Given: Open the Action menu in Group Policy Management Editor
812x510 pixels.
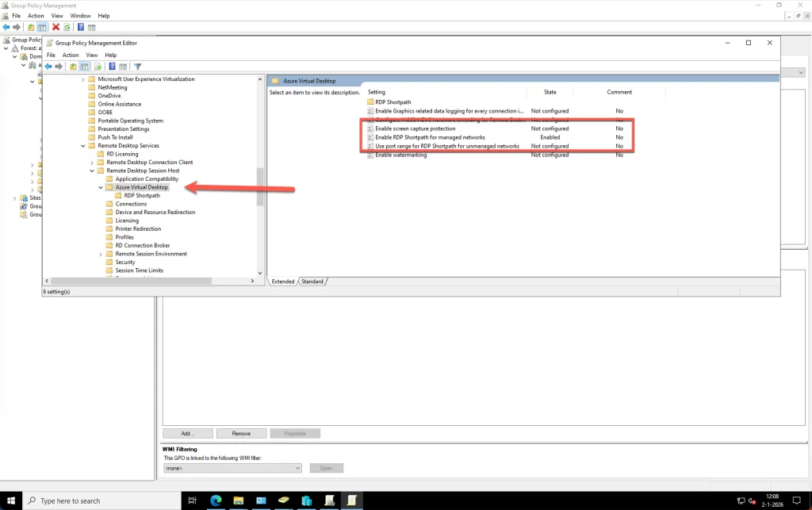Looking at the screenshot, I should (x=71, y=55).
